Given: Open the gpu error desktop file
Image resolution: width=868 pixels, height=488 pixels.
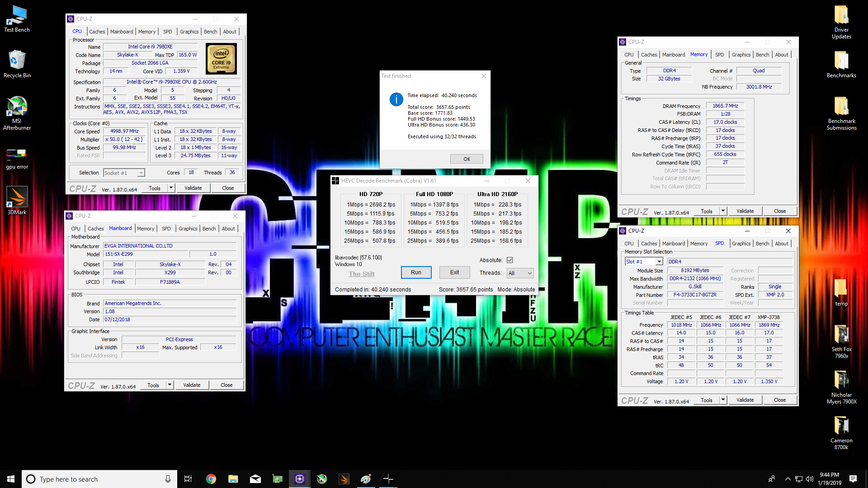Looking at the screenshot, I should coord(17,159).
